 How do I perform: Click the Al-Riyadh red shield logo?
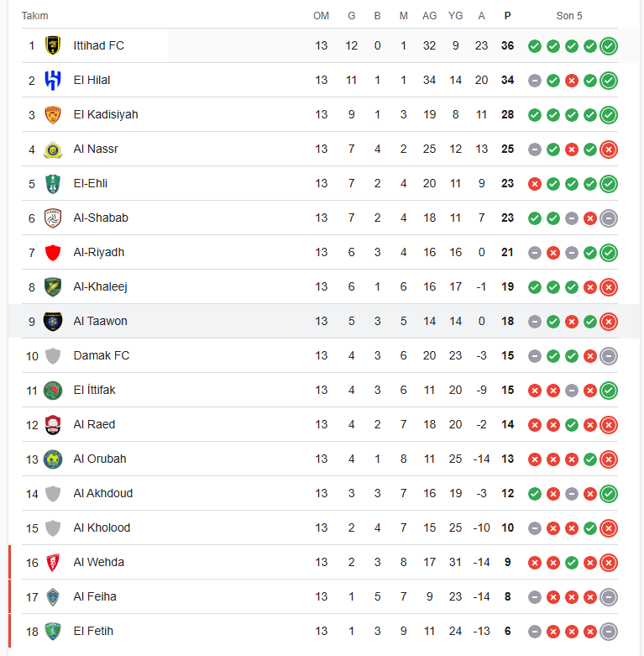(x=53, y=253)
